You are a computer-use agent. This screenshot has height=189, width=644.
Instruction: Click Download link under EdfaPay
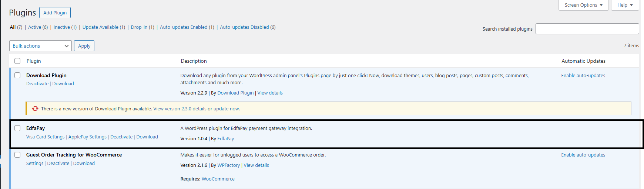coord(147,137)
